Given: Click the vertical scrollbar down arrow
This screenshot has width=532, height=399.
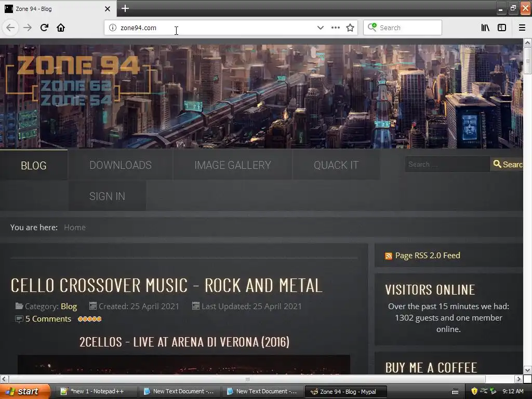Looking at the screenshot, I should point(527,370).
